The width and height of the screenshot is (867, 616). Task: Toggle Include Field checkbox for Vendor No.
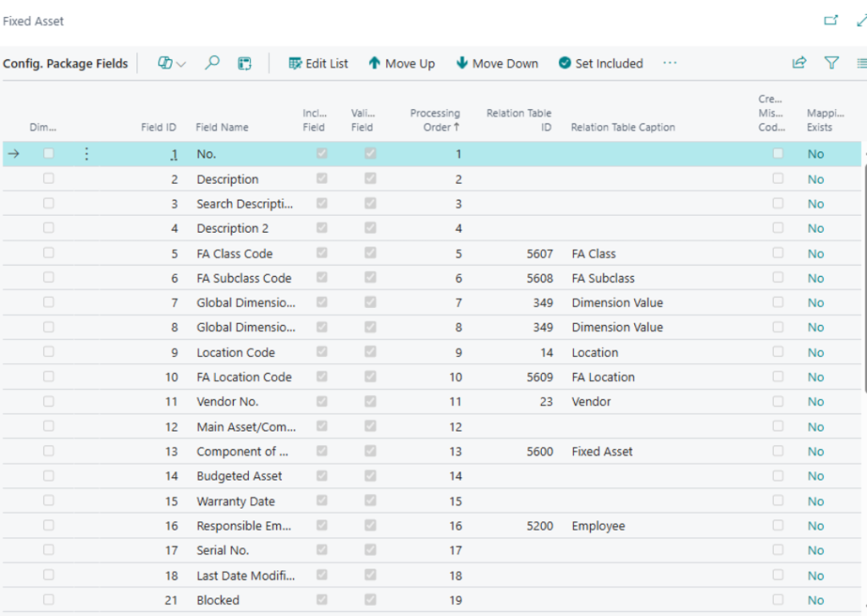point(322,401)
